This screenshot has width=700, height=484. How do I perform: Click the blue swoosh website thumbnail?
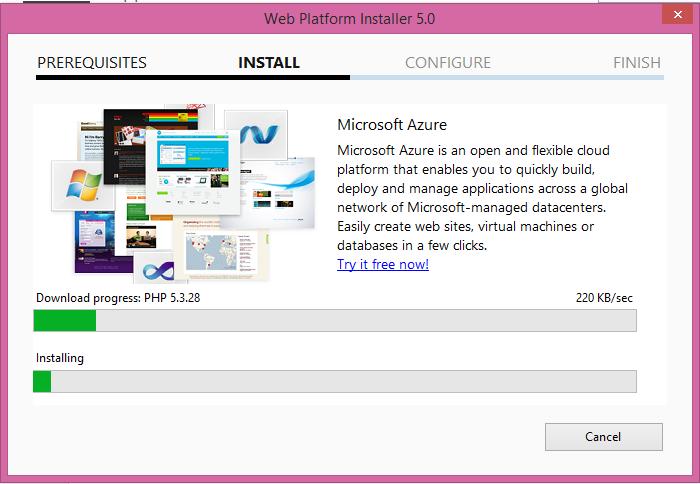click(278, 193)
